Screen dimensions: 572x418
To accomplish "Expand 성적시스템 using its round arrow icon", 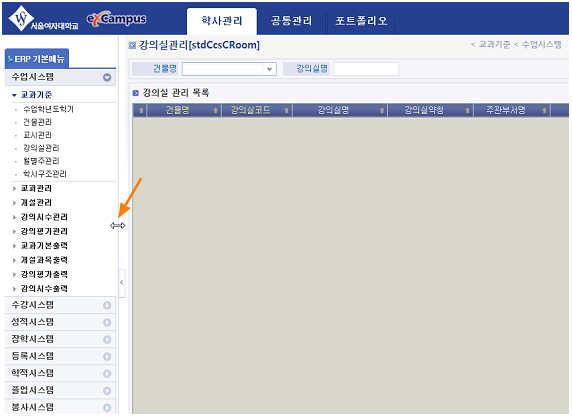I will (107, 322).
